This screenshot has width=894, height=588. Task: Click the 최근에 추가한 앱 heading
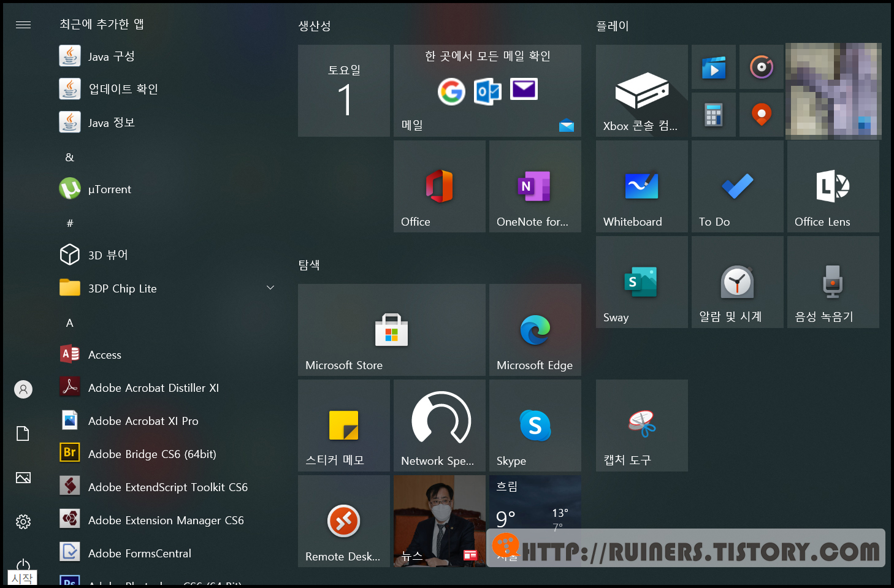tap(102, 24)
